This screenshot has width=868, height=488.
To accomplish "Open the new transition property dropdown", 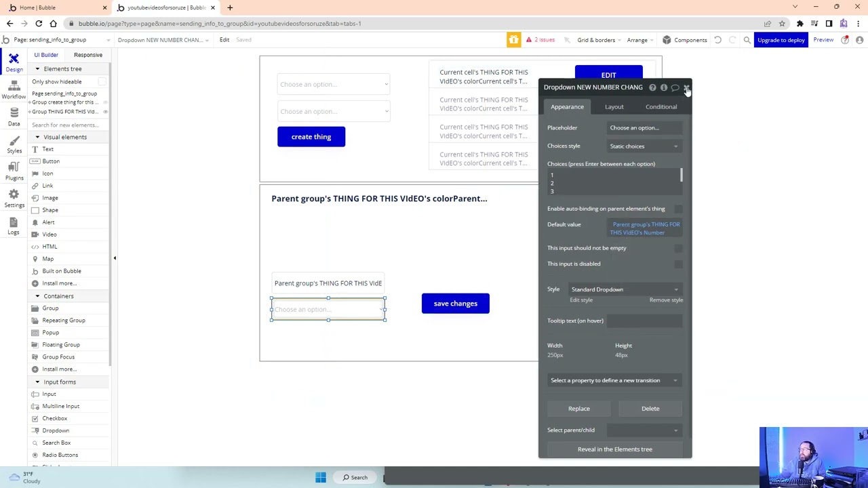I will pyautogui.click(x=614, y=380).
